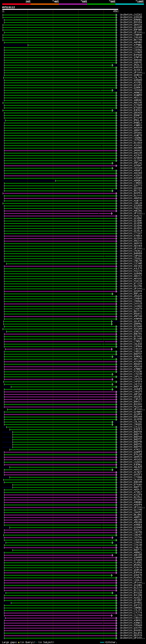Image resolution: width=146 pixels, height=644 pixels.
Task: Select the UniRef100_A3IPB2 label
Action: click(131, 82)
